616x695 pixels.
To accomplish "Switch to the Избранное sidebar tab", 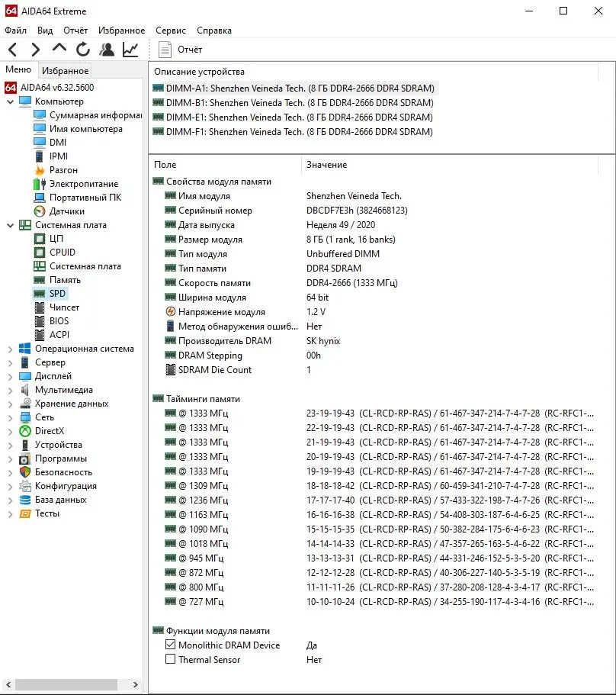I will pos(65,70).
